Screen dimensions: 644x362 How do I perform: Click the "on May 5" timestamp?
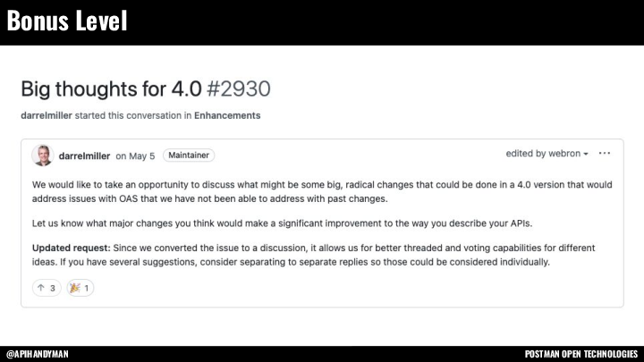(x=135, y=156)
